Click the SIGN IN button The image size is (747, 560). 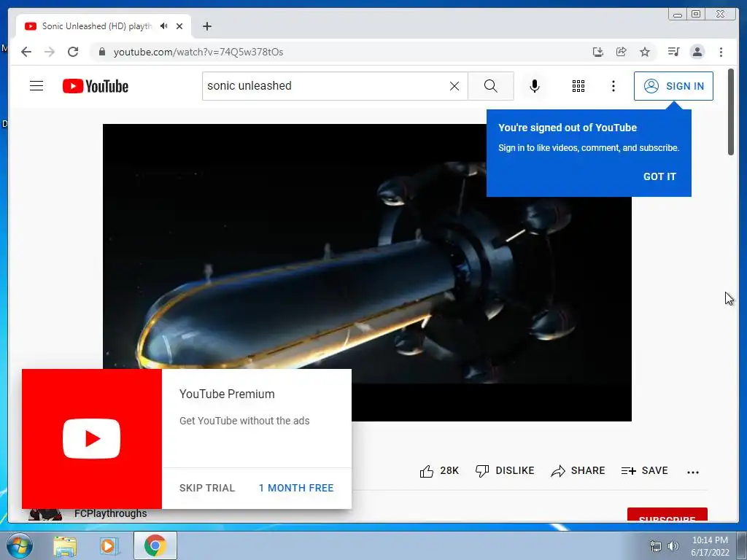[673, 86]
